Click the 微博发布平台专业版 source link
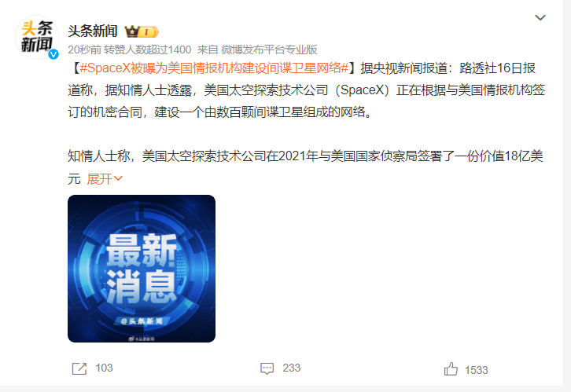Screen dimensions: 571x392 point(269,49)
